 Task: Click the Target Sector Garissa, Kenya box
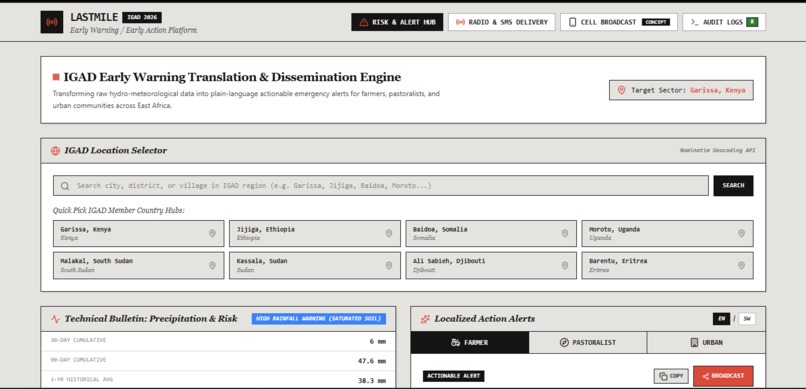pyautogui.click(x=681, y=90)
